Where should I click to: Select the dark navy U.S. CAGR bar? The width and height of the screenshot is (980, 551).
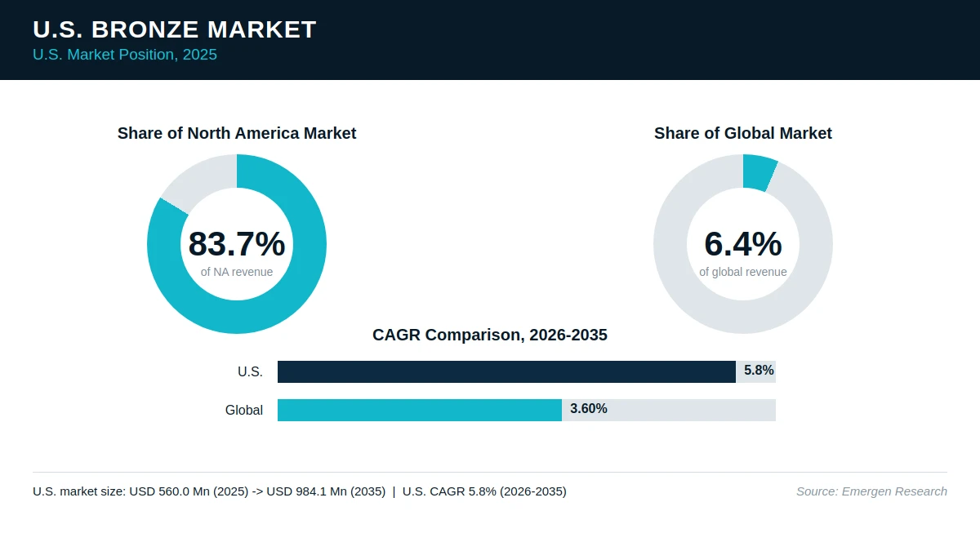(506, 371)
